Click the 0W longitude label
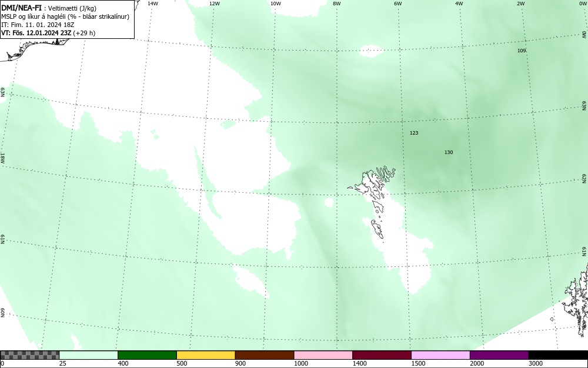The image size is (588, 368). [582, 4]
